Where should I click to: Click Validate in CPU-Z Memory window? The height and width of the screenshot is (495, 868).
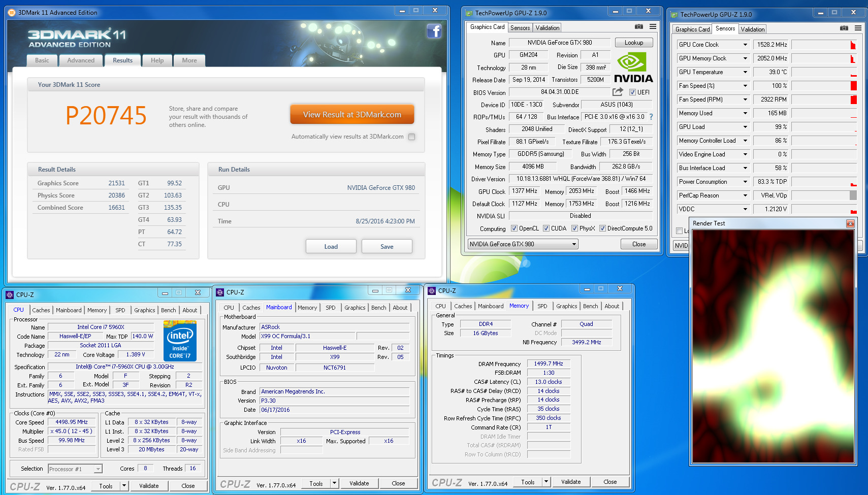(571, 482)
